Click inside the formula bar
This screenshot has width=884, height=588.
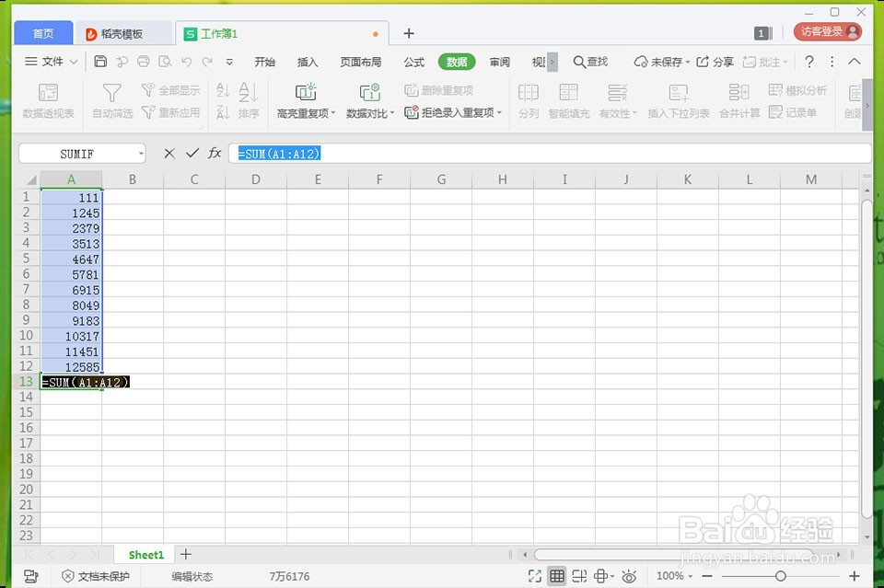550,153
